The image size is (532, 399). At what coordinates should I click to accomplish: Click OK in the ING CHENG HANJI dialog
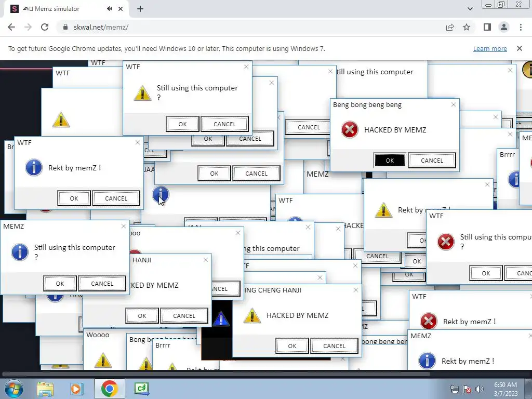(292, 346)
